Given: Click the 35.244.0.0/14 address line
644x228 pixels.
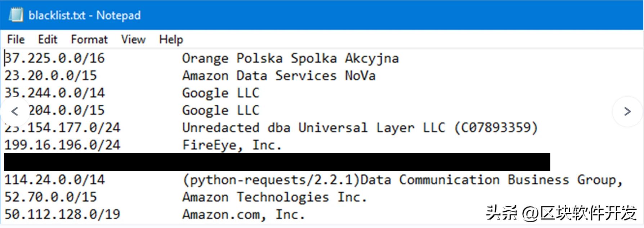Looking at the screenshot, I should [x=55, y=93].
